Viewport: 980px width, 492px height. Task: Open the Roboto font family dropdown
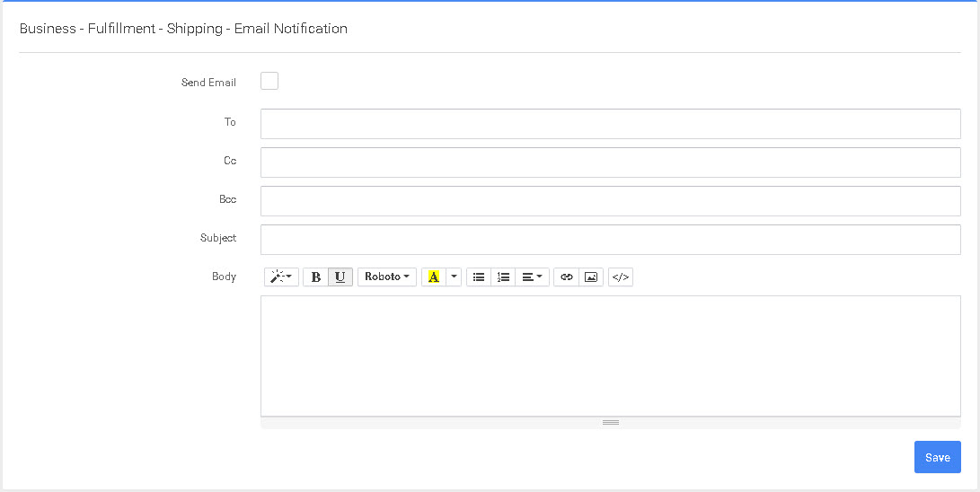pyautogui.click(x=387, y=277)
